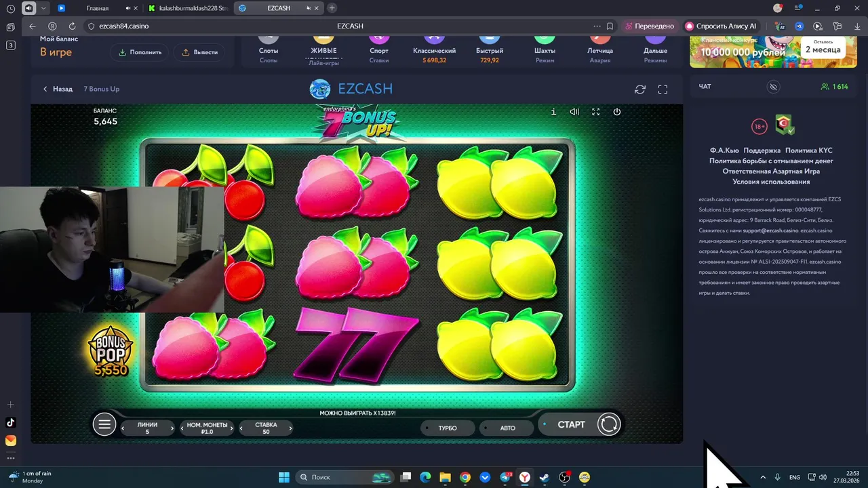Open the Политика KYC link
Image resolution: width=868 pixels, height=488 pixels.
pos(809,150)
